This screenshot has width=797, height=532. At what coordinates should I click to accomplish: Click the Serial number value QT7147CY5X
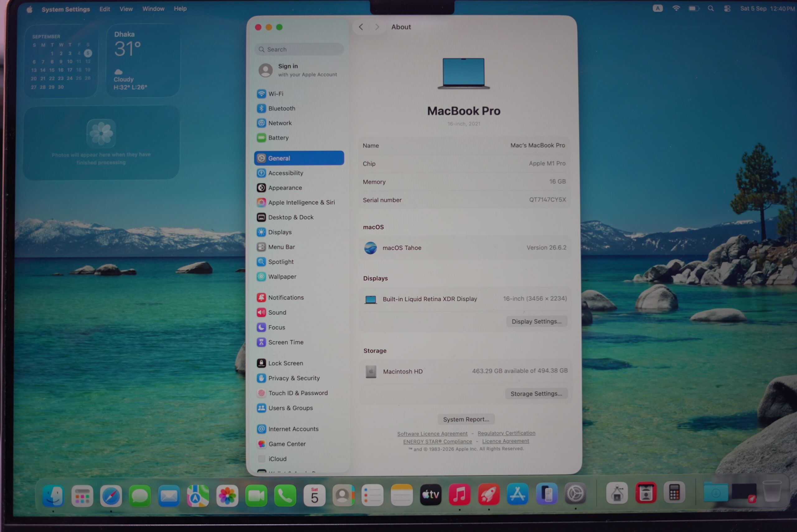click(x=548, y=199)
